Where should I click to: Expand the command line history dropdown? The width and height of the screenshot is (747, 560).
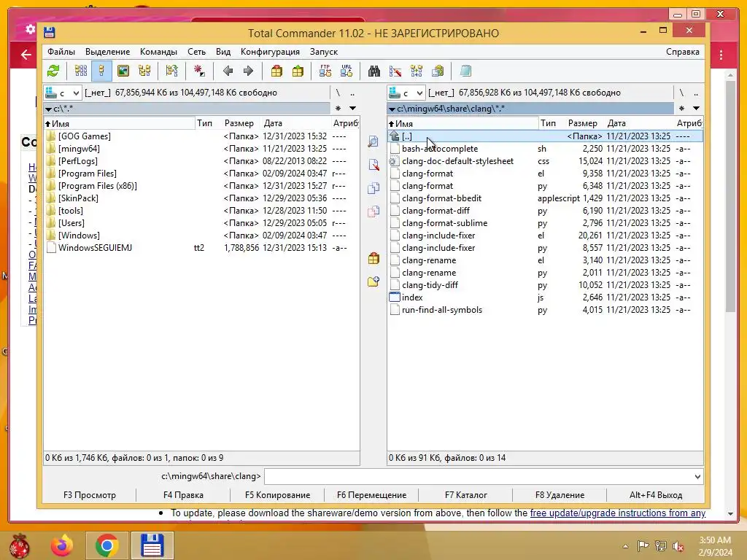tap(697, 477)
